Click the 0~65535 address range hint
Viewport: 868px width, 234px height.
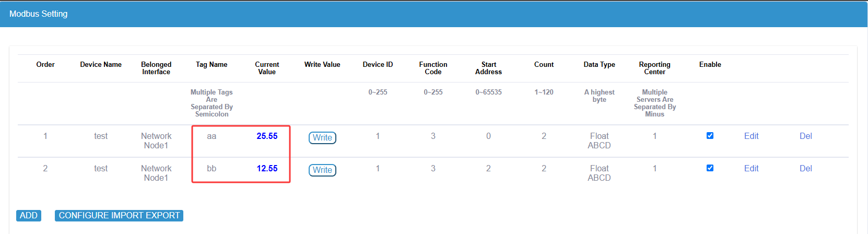click(x=488, y=92)
